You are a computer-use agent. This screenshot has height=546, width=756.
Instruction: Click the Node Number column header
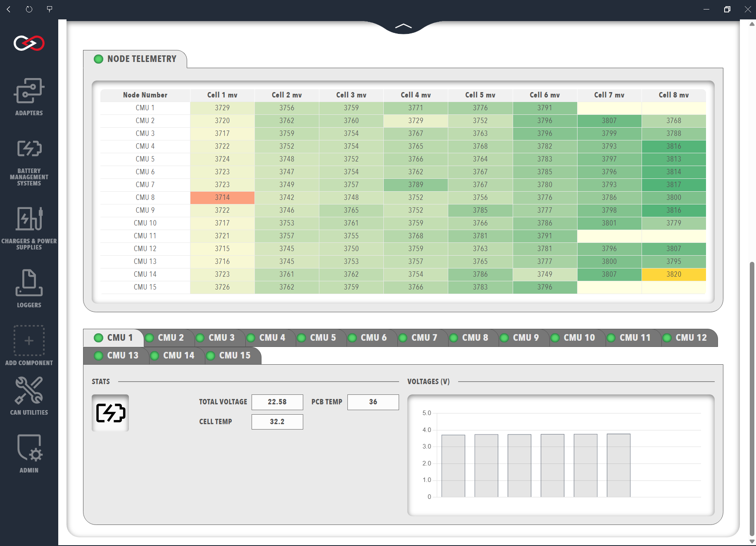(x=145, y=95)
